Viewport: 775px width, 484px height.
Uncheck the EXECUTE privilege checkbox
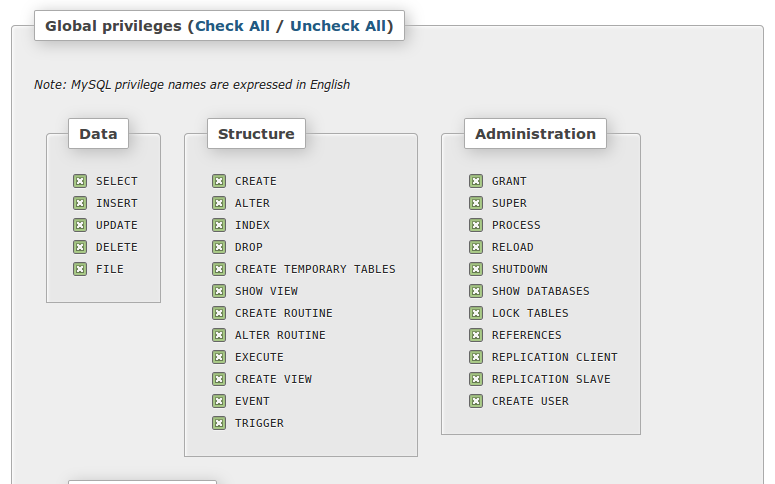click(x=219, y=357)
